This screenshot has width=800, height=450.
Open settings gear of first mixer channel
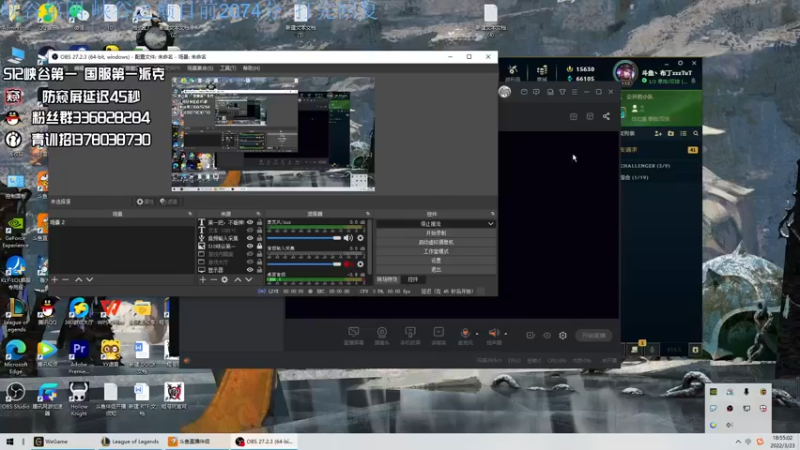(x=360, y=238)
